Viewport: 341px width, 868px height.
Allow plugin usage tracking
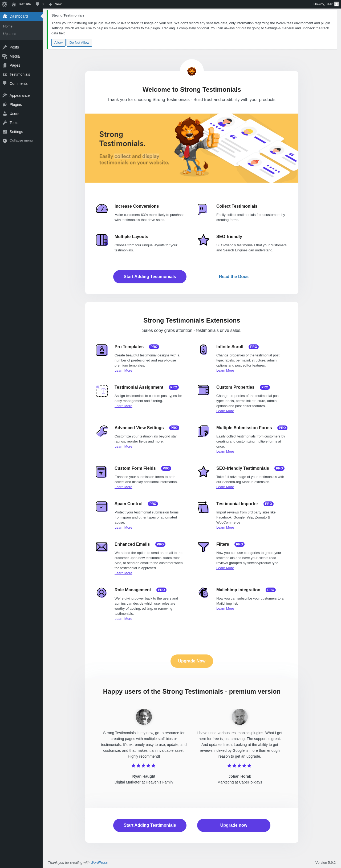[x=58, y=42]
